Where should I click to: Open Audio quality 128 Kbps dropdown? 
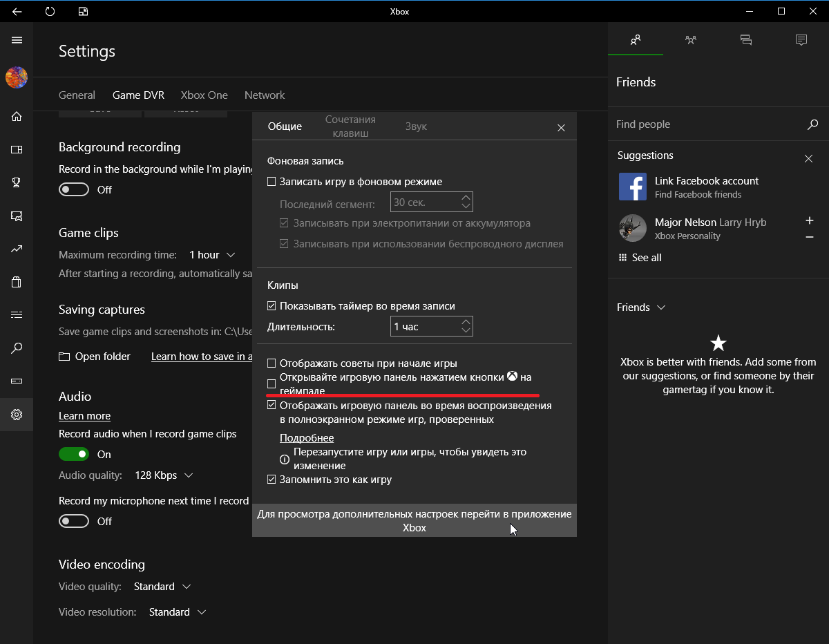pyautogui.click(x=164, y=475)
